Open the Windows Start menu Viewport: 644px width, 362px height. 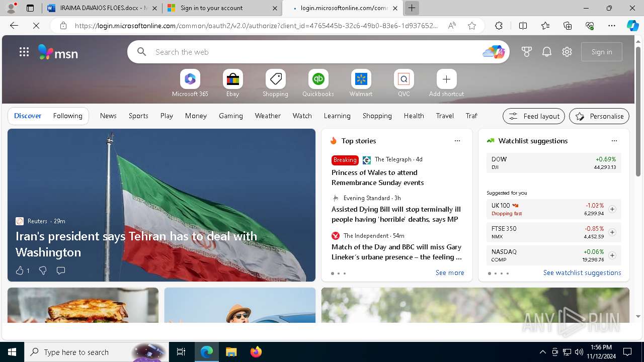(x=12, y=352)
